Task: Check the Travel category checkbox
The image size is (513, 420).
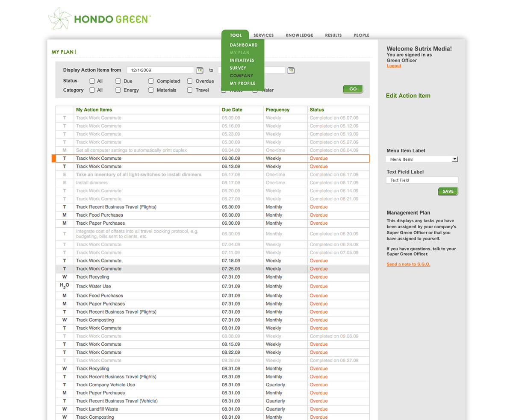Action: click(x=190, y=90)
